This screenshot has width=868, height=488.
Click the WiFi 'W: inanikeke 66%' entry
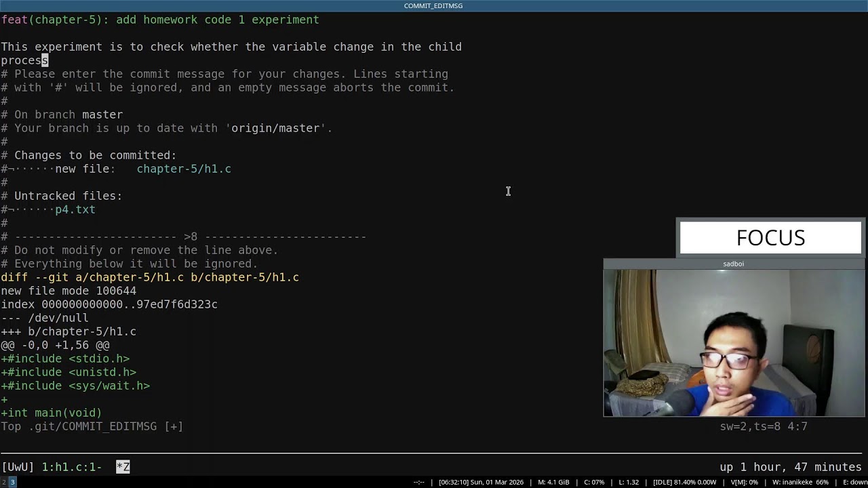(800, 483)
